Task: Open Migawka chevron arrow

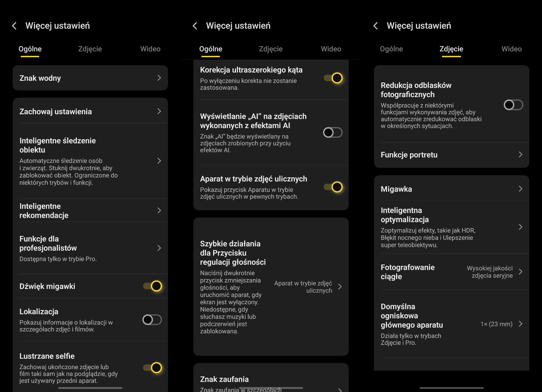Action: pos(520,189)
